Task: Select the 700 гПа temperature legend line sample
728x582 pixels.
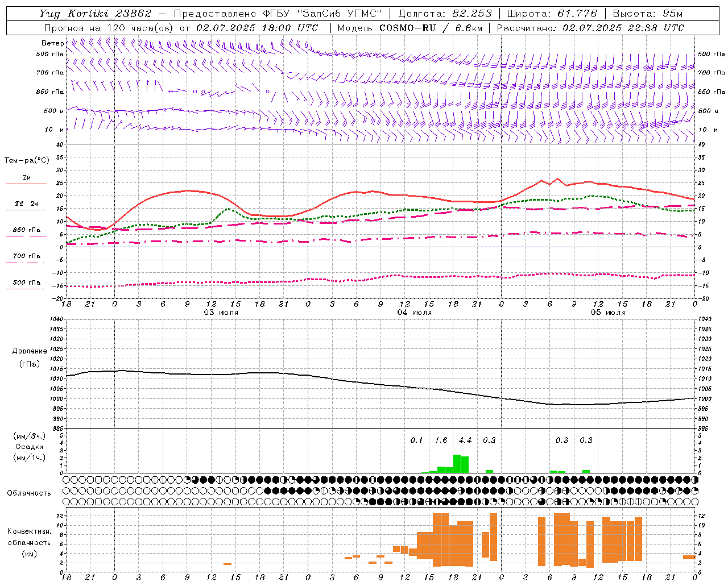Action: [26, 263]
